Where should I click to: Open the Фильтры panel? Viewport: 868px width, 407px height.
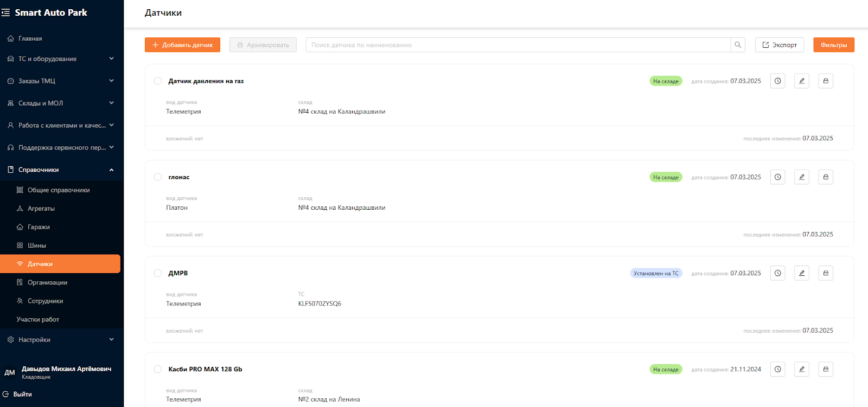(833, 45)
